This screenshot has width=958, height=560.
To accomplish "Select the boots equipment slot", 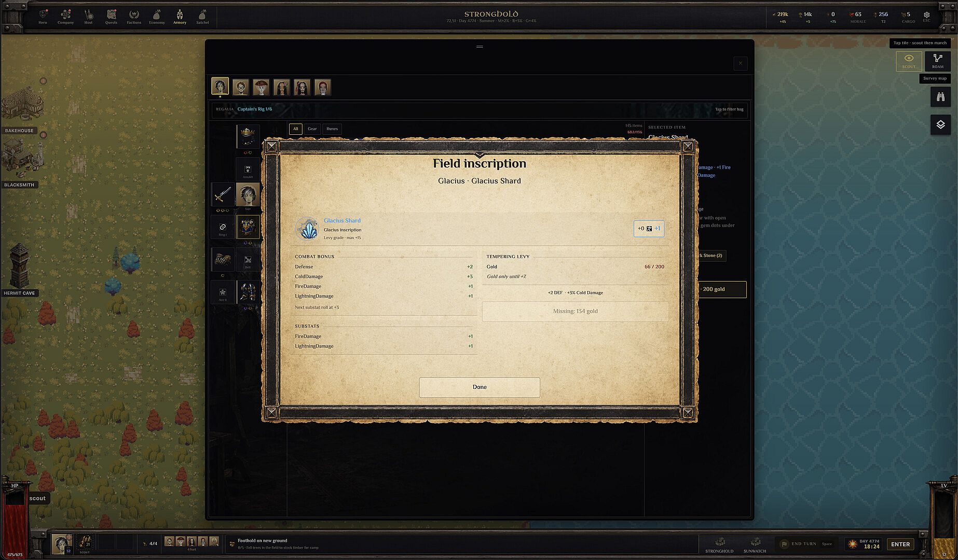I will [x=248, y=292].
